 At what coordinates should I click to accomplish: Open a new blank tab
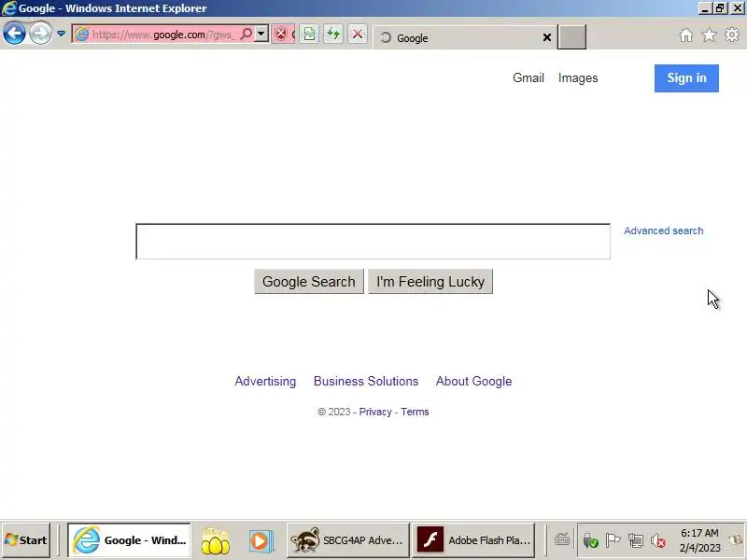coord(571,37)
